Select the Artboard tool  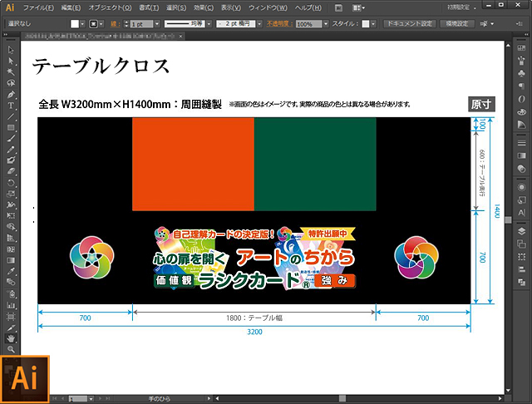click(11, 317)
